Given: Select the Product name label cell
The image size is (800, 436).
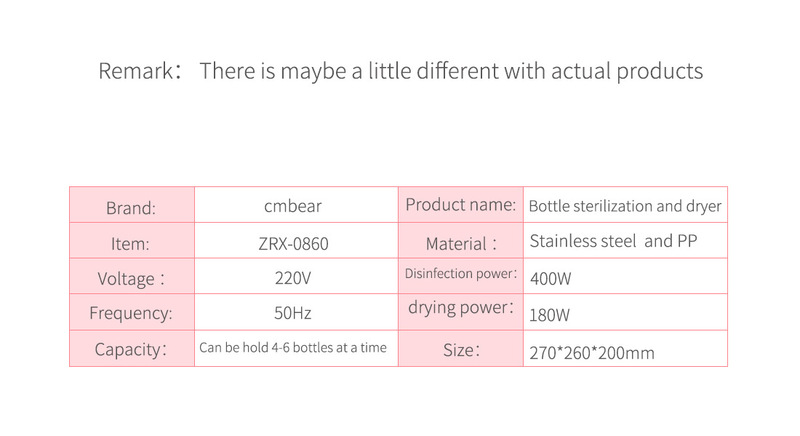Looking at the screenshot, I should click(460, 205).
